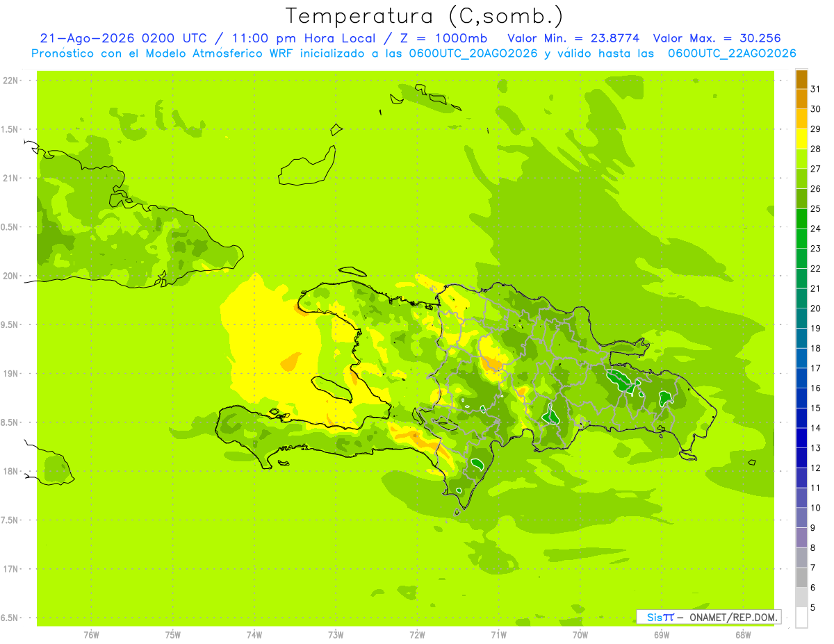
Task: Select the "Valor Min. = 23.8774" value
Action: [x=573, y=38]
